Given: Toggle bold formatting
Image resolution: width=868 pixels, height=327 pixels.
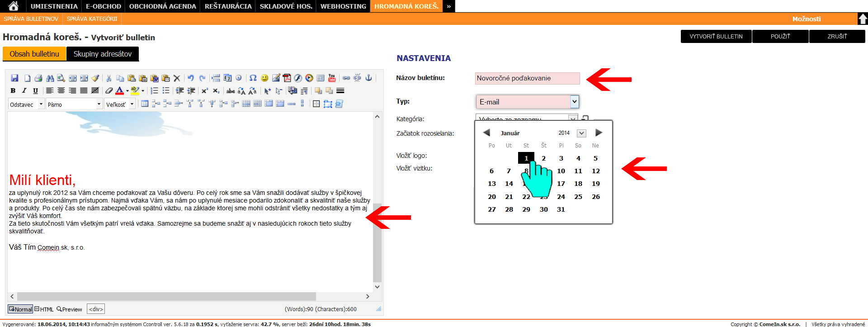Looking at the screenshot, I should pyautogui.click(x=13, y=91).
